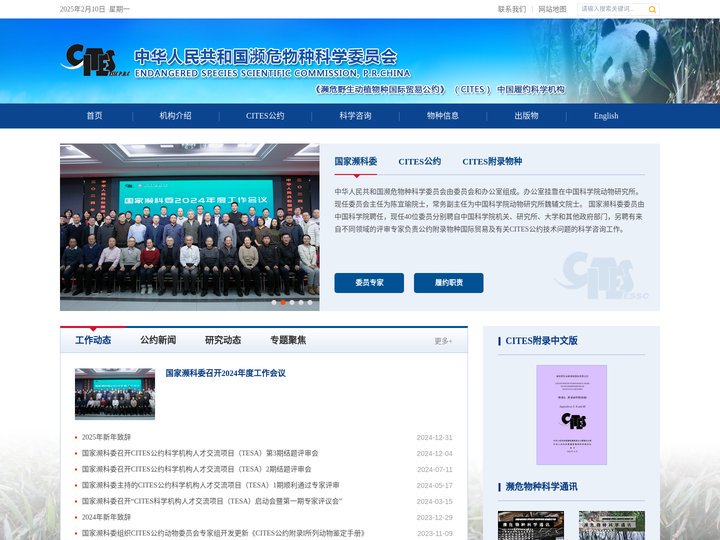Open CITES公约 navigation menu item
Image resolution: width=720 pixels, height=540 pixels.
pyautogui.click(x=265, y=116)
